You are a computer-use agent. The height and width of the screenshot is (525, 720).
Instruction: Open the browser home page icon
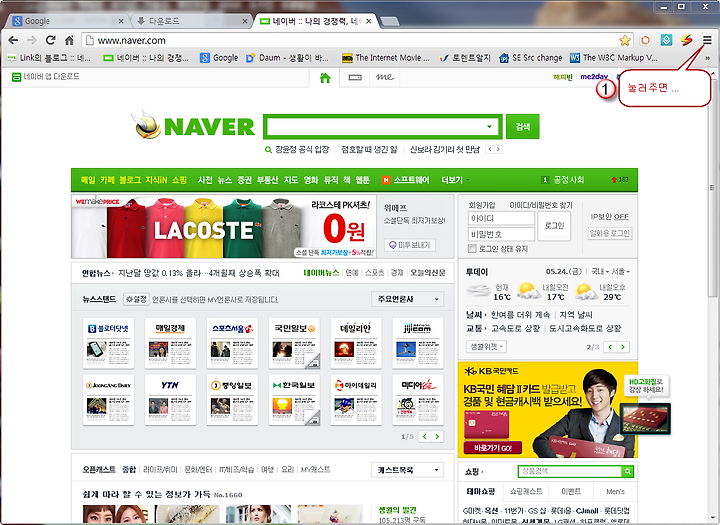click(69, 40)
